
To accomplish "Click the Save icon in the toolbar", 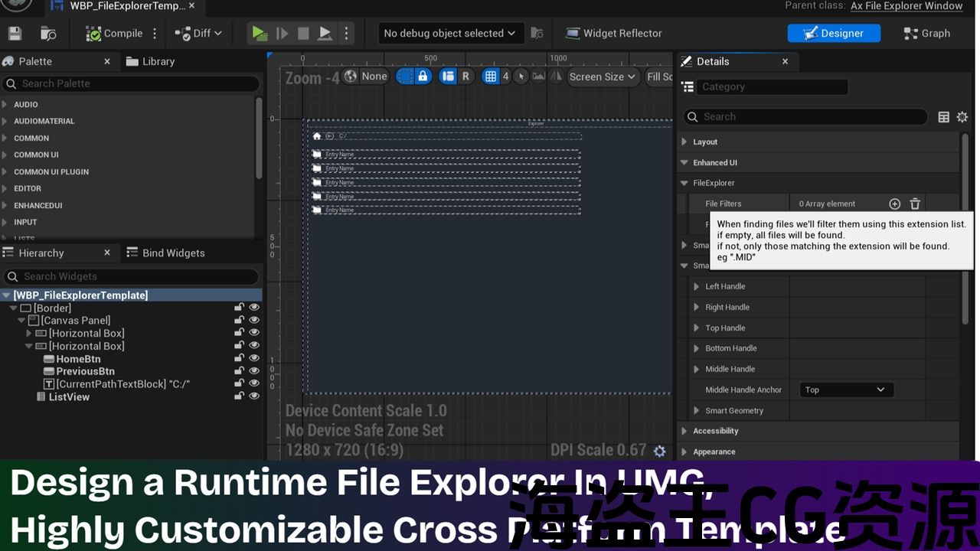I will [15, 34].
